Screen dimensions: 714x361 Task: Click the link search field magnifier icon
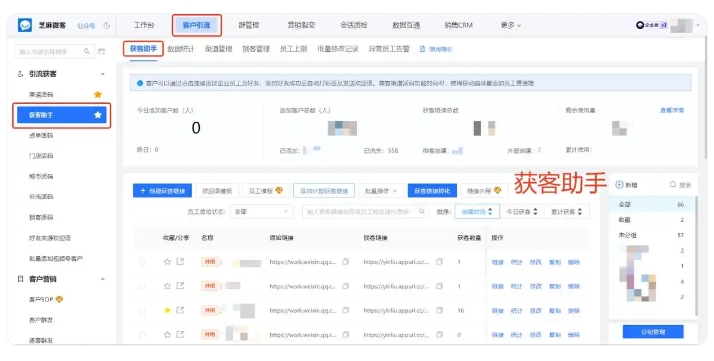[x=422, y=212]
